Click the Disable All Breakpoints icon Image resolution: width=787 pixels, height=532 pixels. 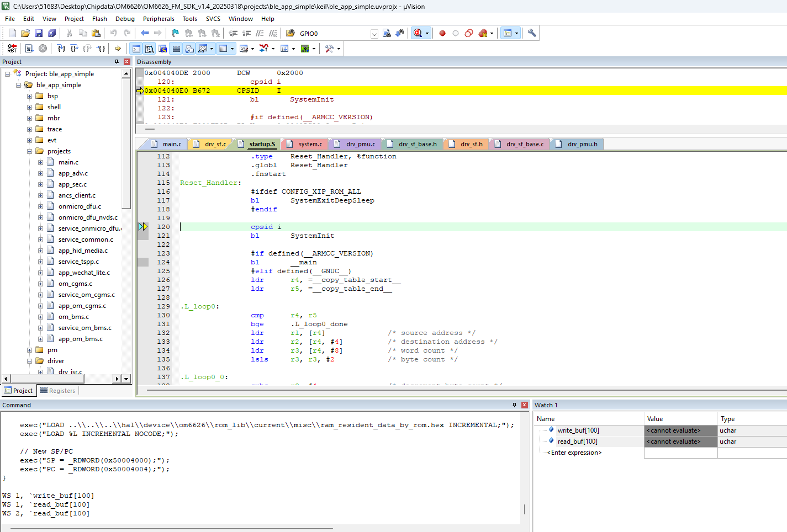point(469,33)
